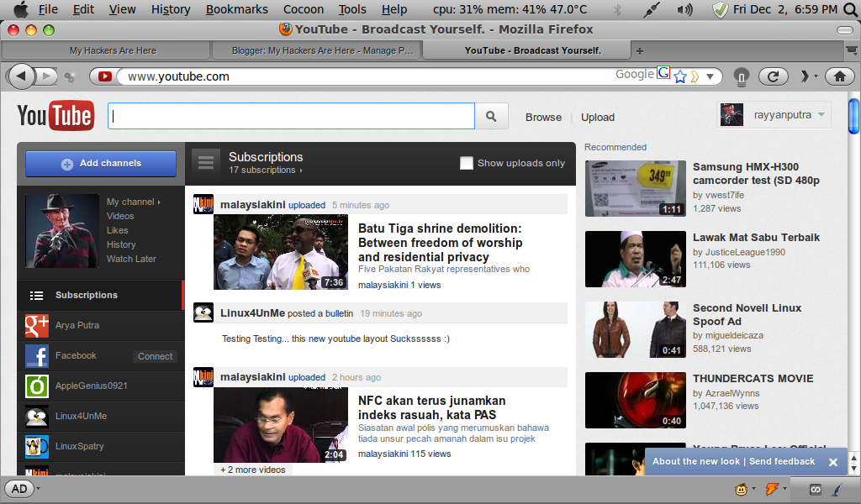The width and height of the screenshot is (861, 504).
Task: Open the Lawak Mat Sabu Terbaik thumbnail
Action: [x=636, y=259]
